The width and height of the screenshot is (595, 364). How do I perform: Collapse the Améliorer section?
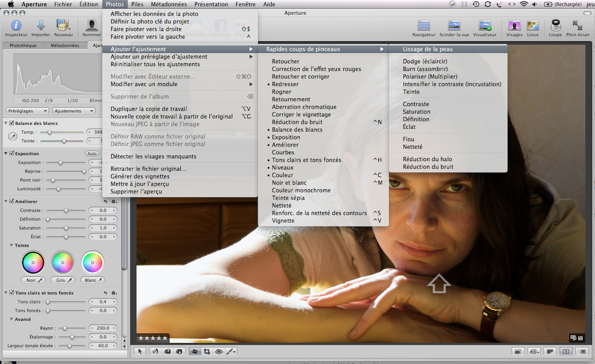click(x=6, y=202)
